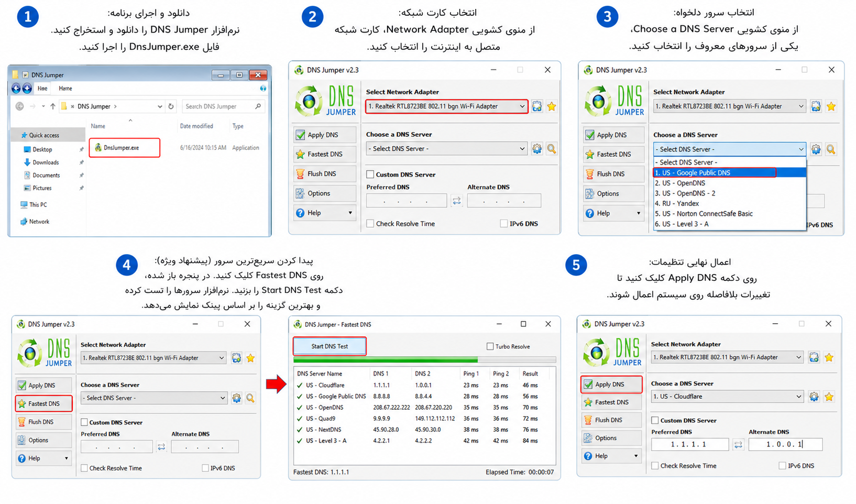Click the Help icon in File Explorer ribbon
Screen dimensions: 856x504
(263, 89)
